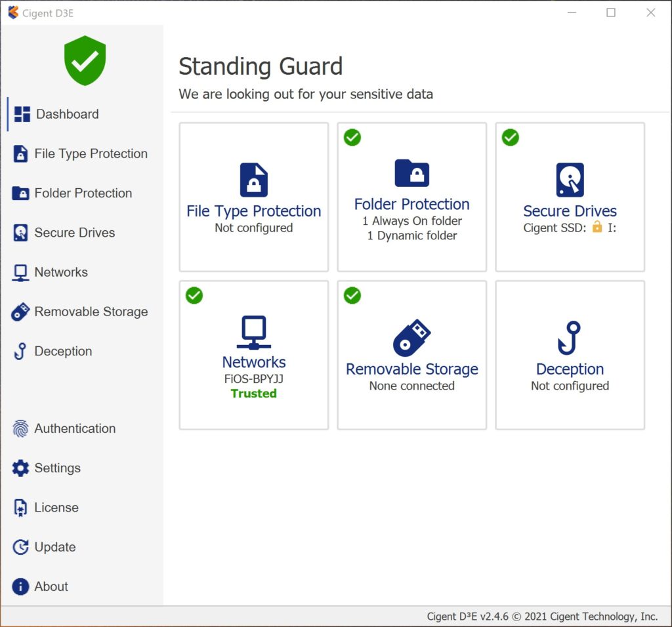Image resolution: width=672 pixels, height=627 pixels.
Task: Click the "1 Always On folder" text
Action: [x=412, y=221]
